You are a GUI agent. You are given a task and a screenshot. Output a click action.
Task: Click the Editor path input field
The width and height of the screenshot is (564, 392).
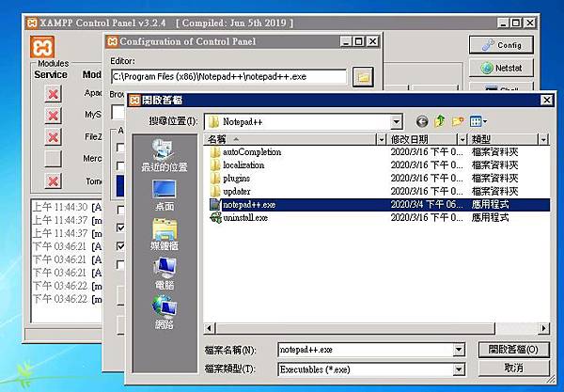(x=228, y=76)
